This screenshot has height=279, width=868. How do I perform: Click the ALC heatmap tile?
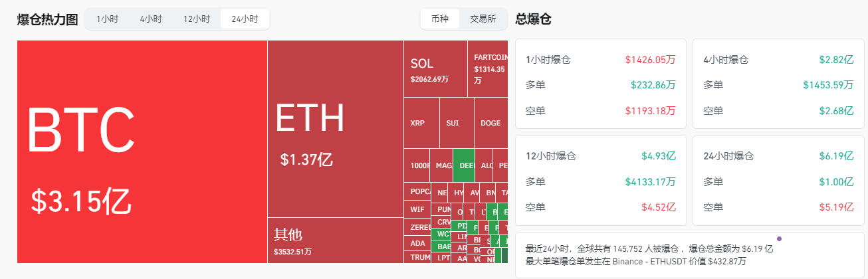[x=485, y=165]
